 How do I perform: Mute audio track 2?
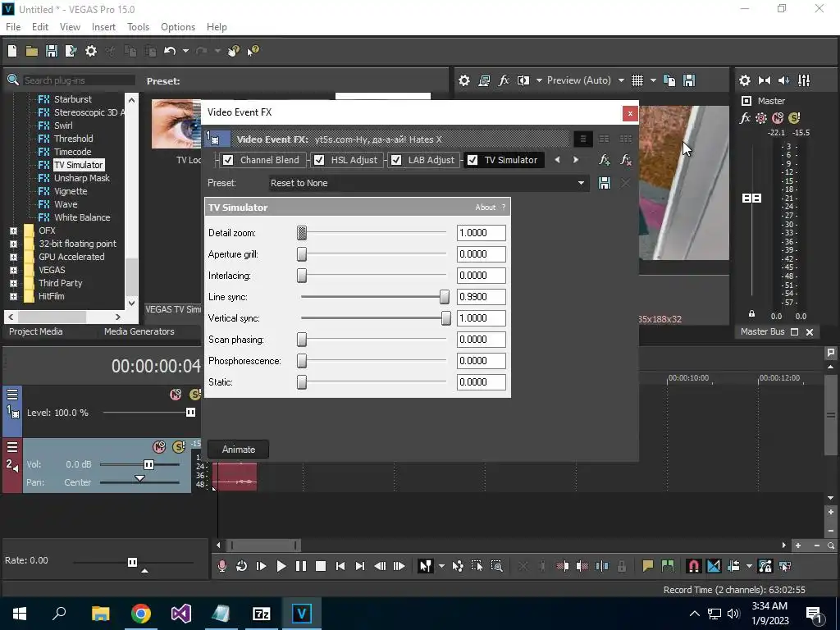158,447
